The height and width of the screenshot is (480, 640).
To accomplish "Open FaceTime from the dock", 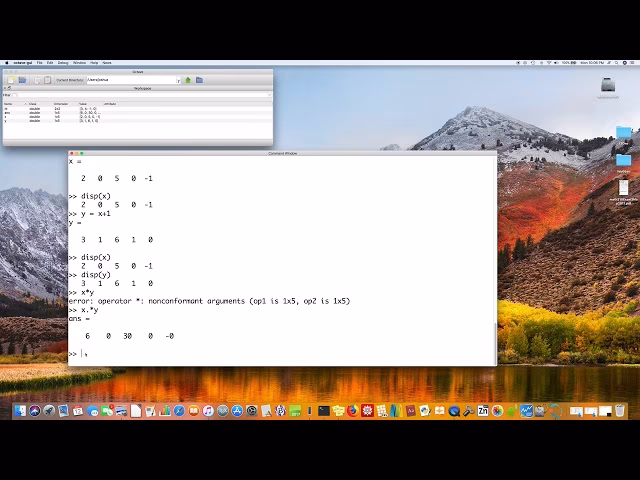I will coord(107,411).
